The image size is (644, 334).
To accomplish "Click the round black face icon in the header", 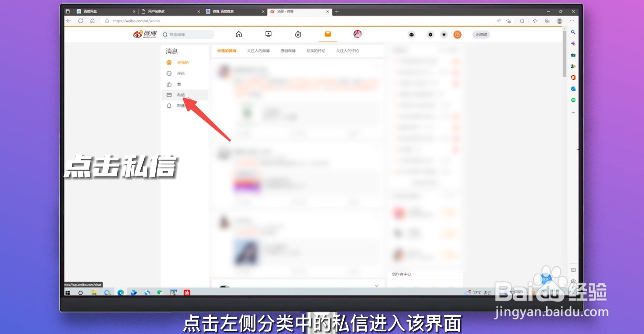I will [411, 35].
